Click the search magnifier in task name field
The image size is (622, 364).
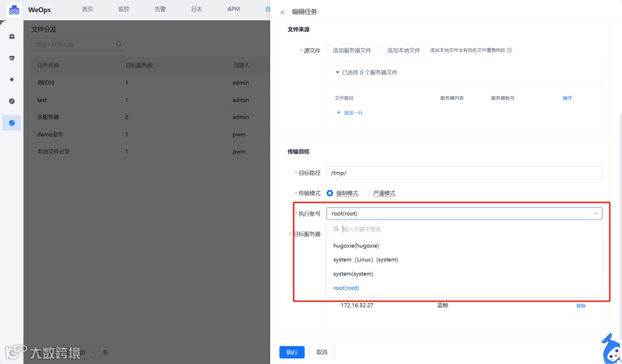[119, 44]
